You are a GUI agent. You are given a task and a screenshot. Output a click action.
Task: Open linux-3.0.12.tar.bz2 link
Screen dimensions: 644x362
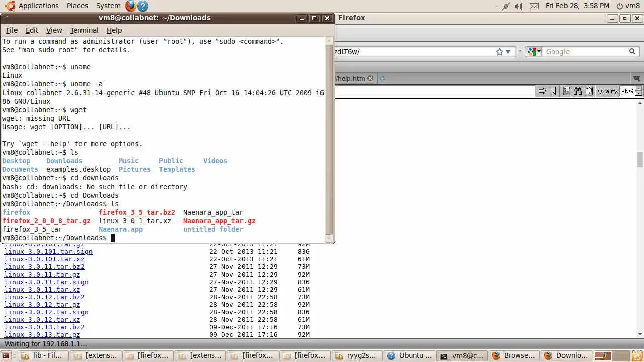[44, 297]
